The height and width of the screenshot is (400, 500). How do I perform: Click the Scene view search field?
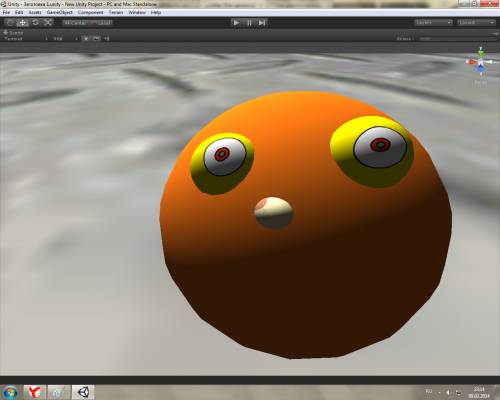click(457, 39)
